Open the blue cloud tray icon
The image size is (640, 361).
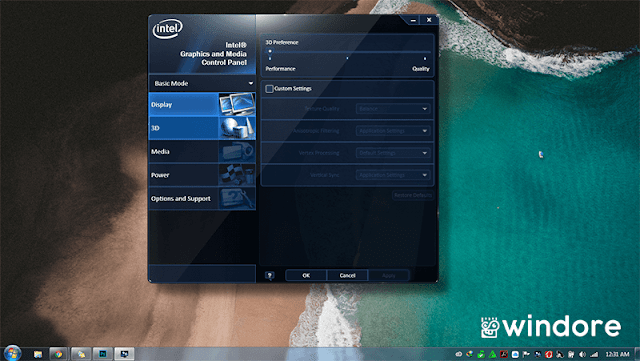tap(515, 354)
